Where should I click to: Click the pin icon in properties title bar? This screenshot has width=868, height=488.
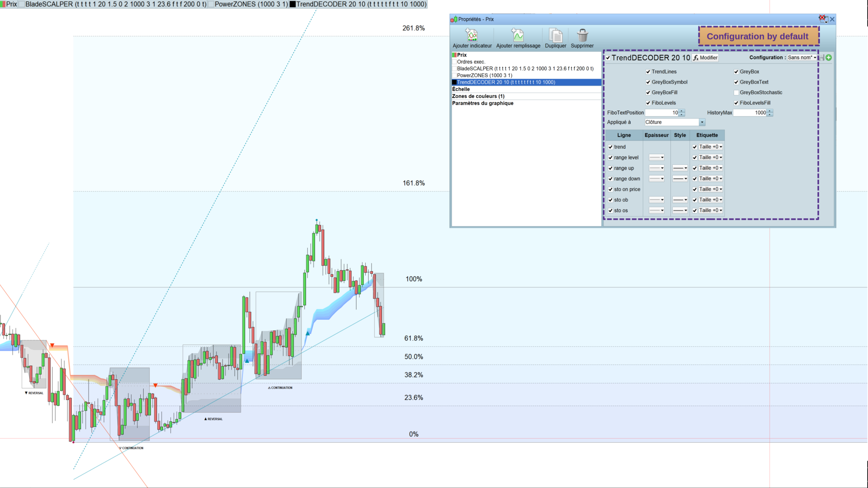(823, 19)
